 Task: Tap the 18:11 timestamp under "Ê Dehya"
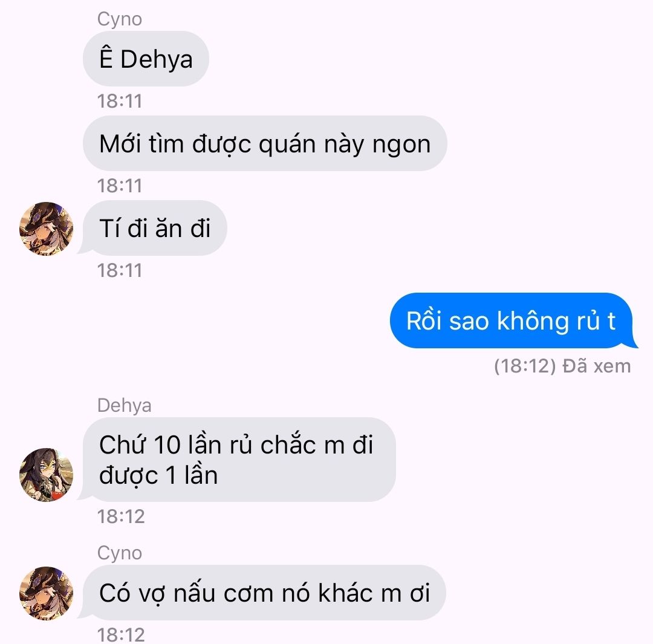point(120,101)
